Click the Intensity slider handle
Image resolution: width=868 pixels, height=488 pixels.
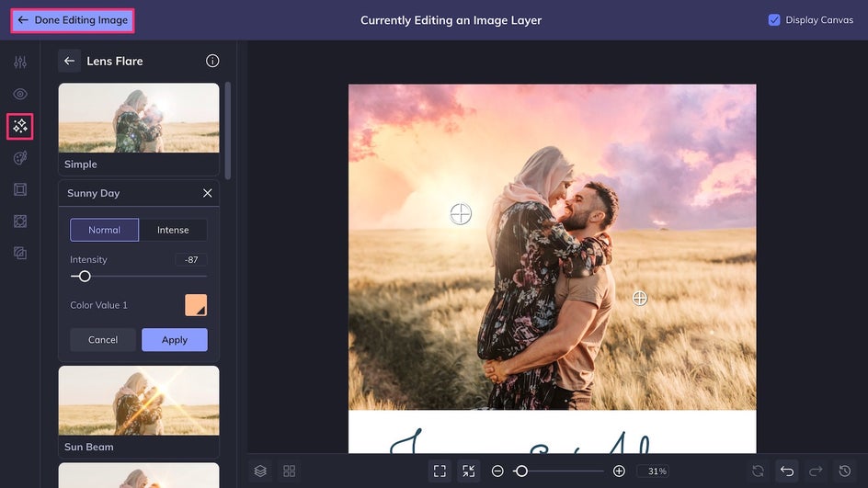pyautogui.click(x=85, y=276)
